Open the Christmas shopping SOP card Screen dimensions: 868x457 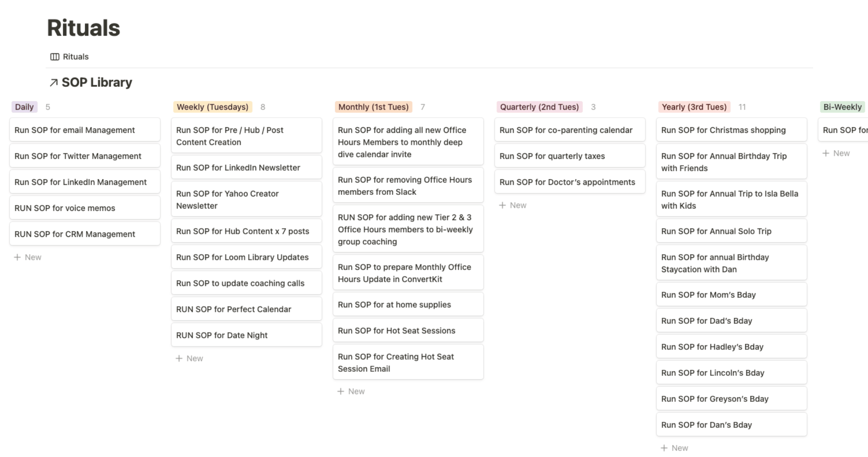(731, 130)
